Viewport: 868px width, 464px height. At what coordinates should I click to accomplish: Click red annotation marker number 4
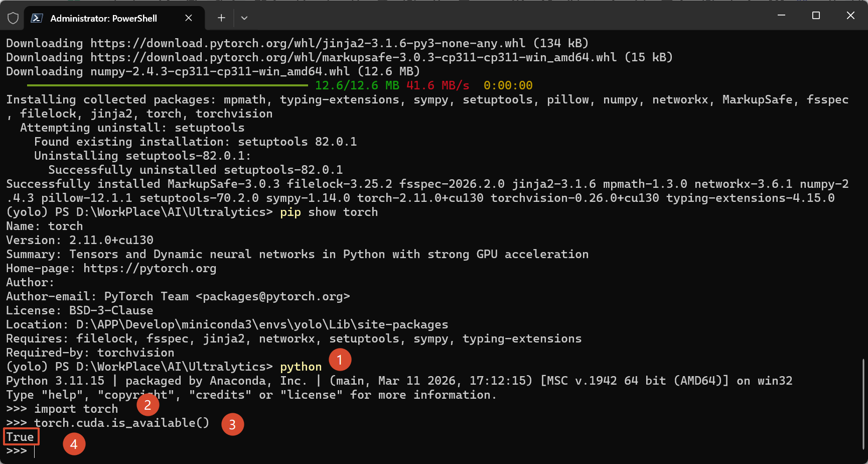(74, 444)
